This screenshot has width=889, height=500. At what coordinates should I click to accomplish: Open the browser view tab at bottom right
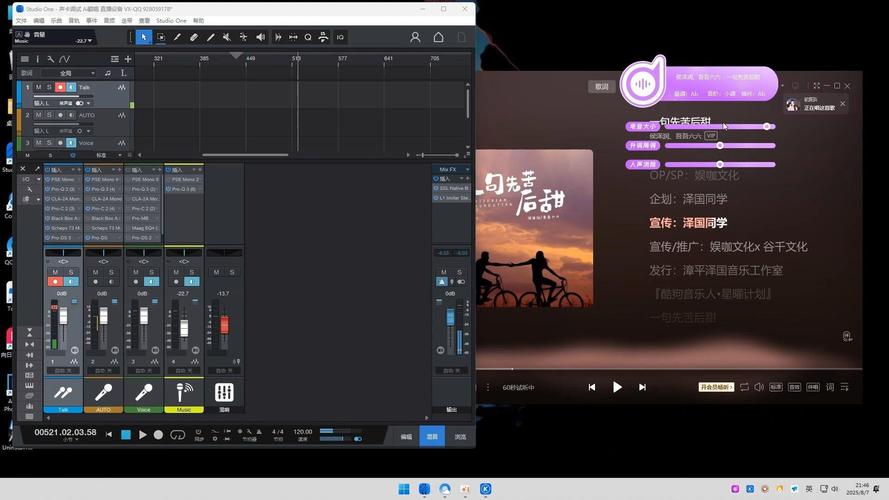(460, 437)
